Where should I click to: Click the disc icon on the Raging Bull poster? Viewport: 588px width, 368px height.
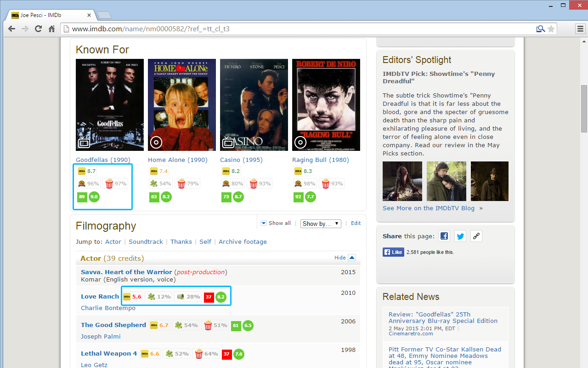(x=300, y=142)
